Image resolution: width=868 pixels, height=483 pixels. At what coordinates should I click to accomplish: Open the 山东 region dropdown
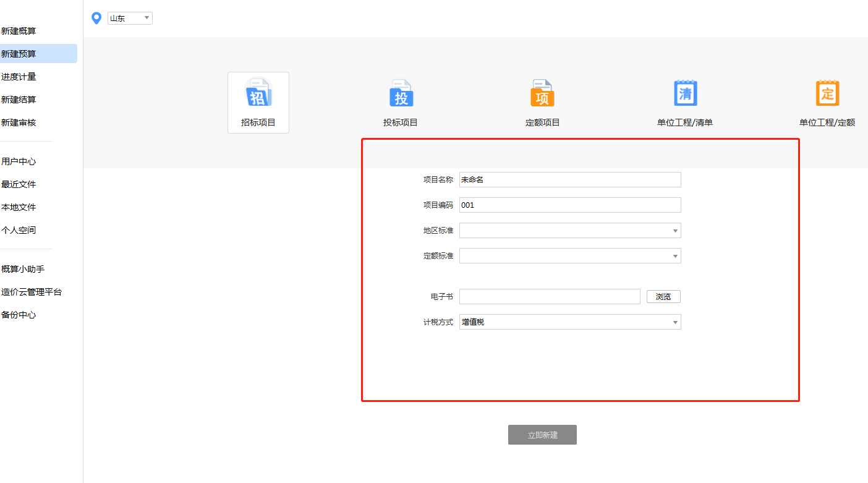[130, 19]
